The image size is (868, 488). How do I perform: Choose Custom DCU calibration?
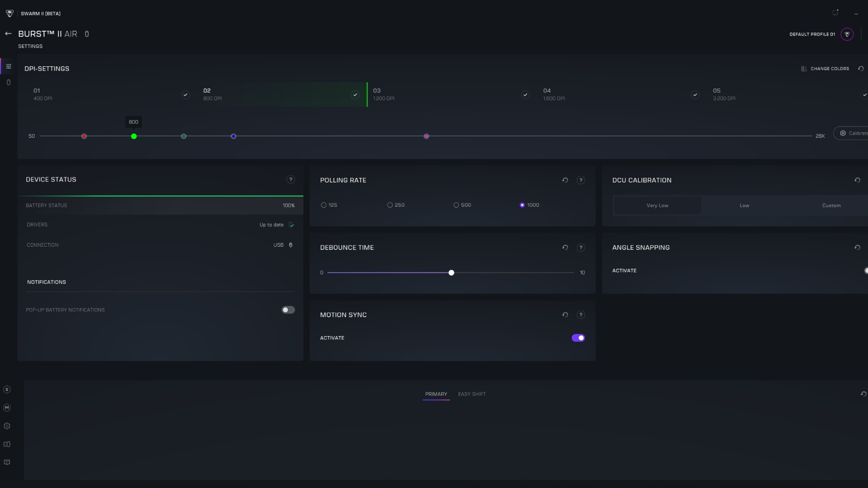[x=831, y=206]
